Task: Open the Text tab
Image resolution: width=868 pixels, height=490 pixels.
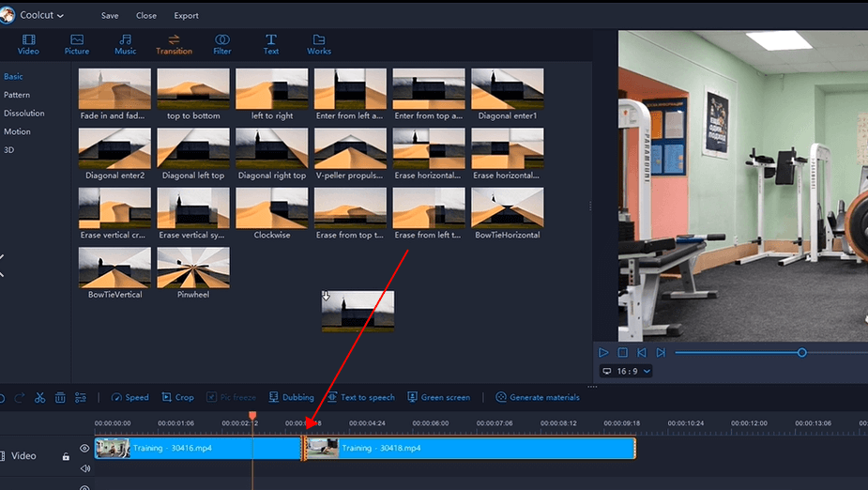Action: tap(270, 44)
